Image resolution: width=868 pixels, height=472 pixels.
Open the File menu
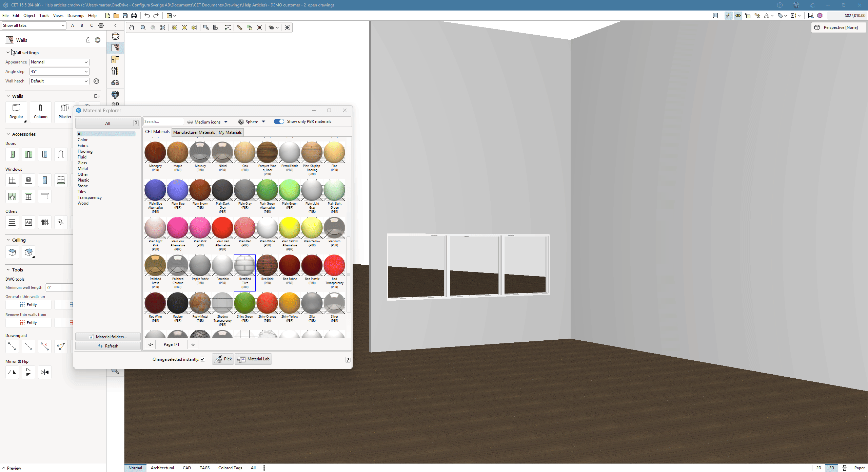tap(5, 16)
